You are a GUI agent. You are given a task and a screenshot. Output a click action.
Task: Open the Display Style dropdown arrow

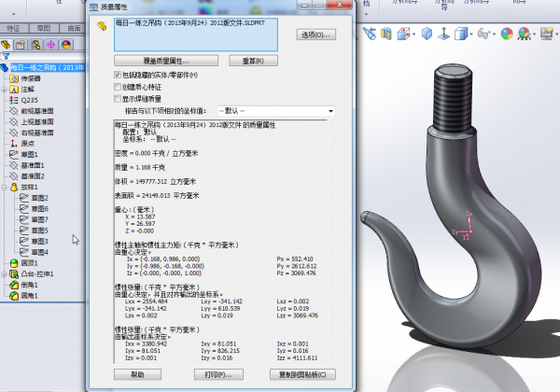point(471,35)
